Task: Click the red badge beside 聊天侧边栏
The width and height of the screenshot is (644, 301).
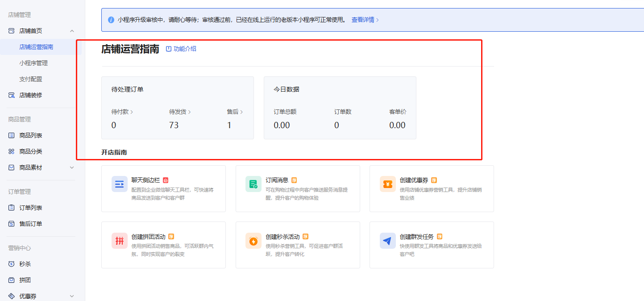Action: [166, 180]
